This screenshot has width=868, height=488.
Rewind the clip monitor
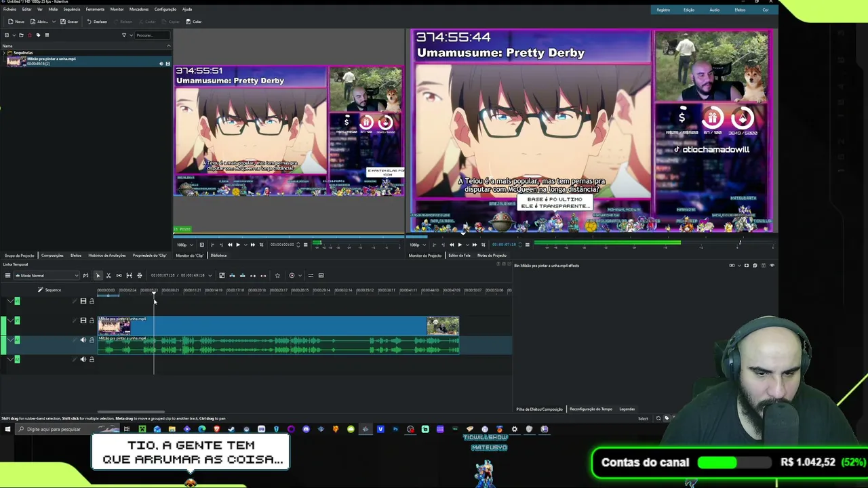coord(230,245)
